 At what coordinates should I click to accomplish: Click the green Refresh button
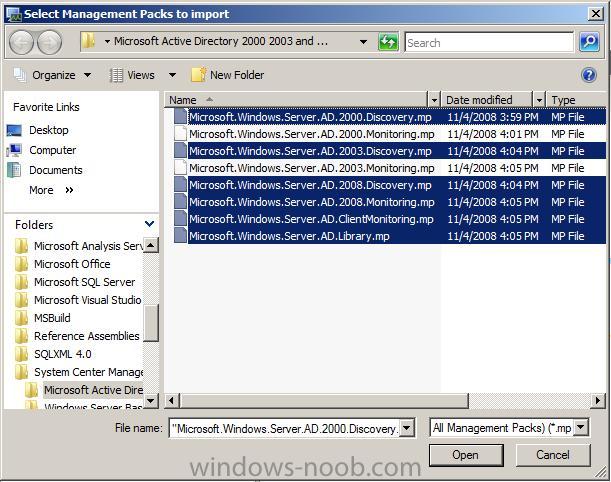tap(388, 42)
